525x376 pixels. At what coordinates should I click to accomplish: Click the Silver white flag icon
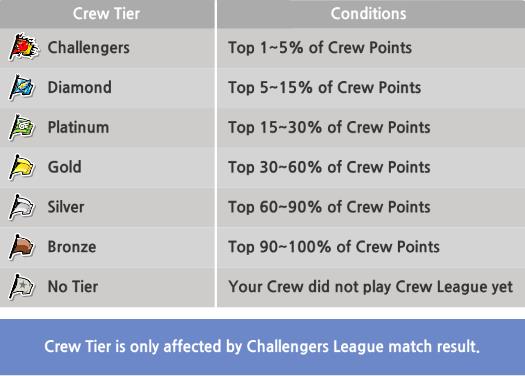click(x=22, y=207)
